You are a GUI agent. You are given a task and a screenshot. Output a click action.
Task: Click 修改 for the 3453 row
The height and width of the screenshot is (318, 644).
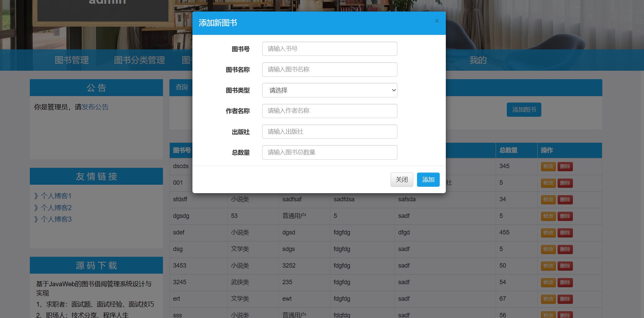[548, 266]
